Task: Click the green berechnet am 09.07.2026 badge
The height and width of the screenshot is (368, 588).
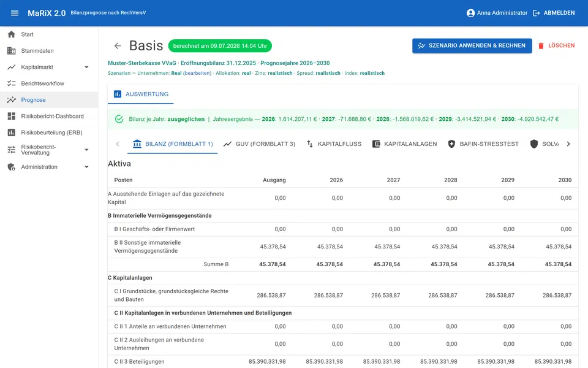Action: [x=220, y=46]
